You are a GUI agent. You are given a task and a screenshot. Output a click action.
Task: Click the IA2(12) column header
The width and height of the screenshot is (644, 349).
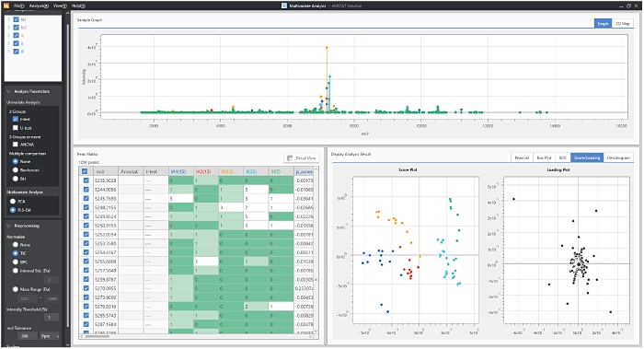click(206, 171)
